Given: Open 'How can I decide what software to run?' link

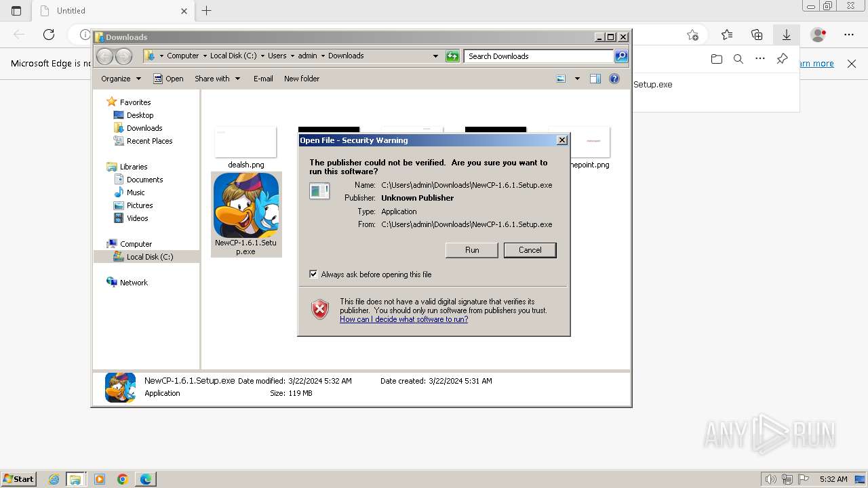Looking at the screenshot, I should click(x=403, y=319).
